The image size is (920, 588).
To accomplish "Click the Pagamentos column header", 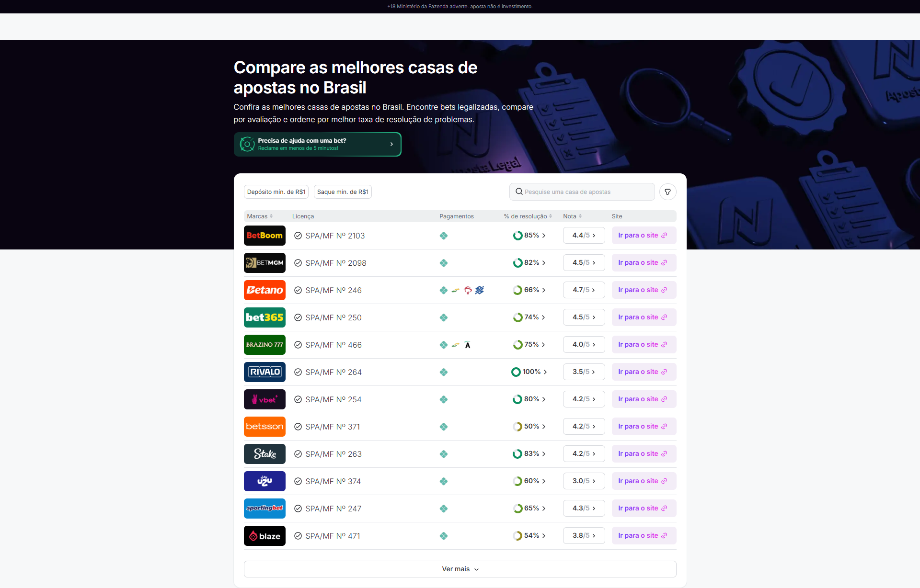I will (x=456, y=216).
